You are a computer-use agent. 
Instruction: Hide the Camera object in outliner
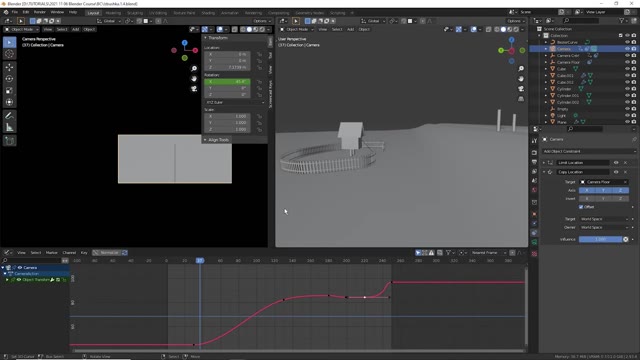(x=627, y=49)
